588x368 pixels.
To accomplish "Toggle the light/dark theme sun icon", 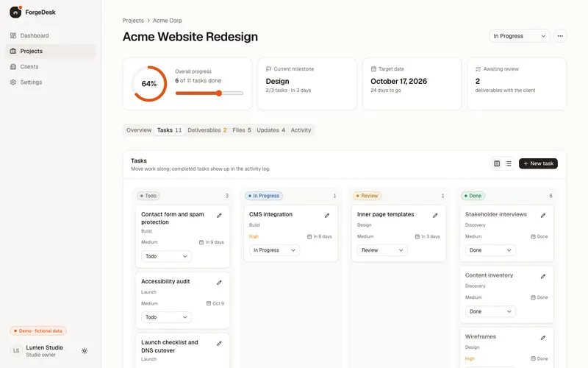I will point(85,351).
